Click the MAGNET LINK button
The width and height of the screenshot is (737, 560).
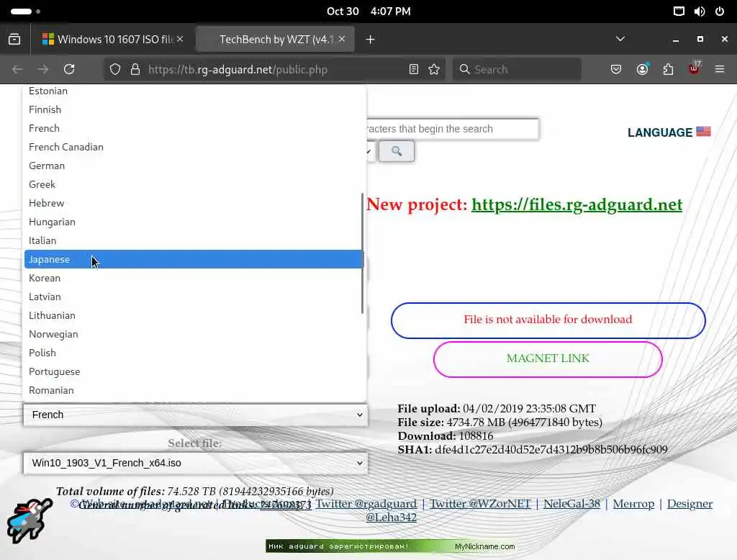pos(548,358)
